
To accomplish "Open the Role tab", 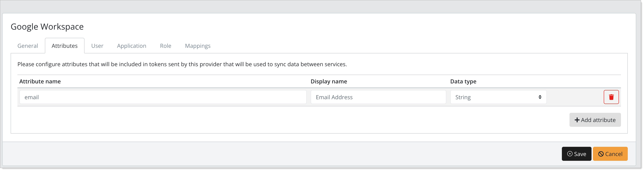I will click(165, 46).
